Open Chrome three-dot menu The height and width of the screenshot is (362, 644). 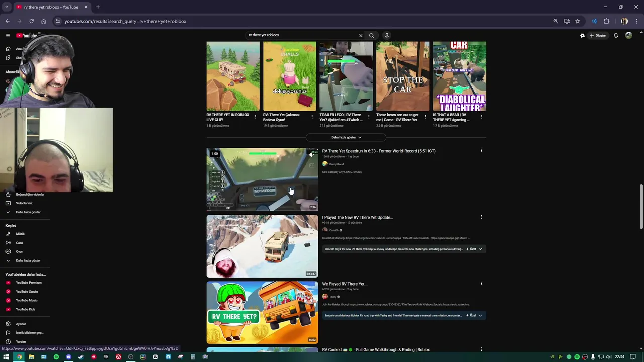(636, 21)
